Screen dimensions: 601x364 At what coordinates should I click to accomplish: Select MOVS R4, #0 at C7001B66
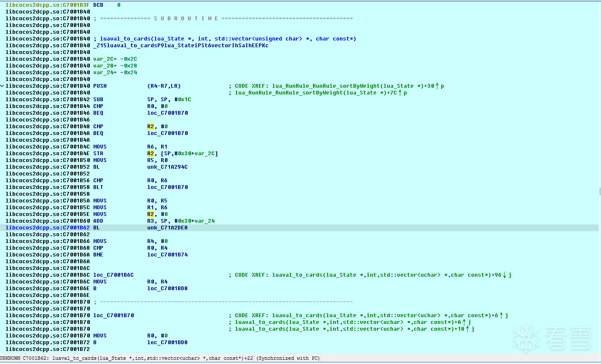click(x=130, y=241)
